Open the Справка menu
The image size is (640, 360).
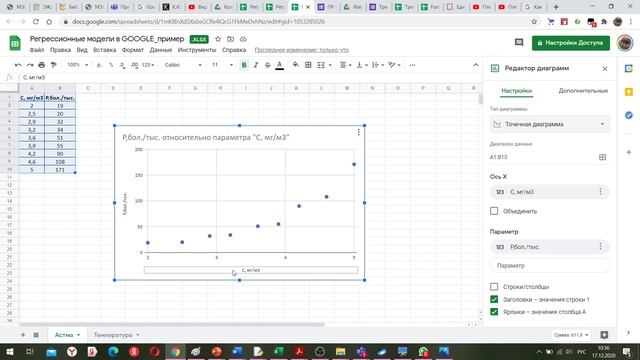click(x=234, y=50)
